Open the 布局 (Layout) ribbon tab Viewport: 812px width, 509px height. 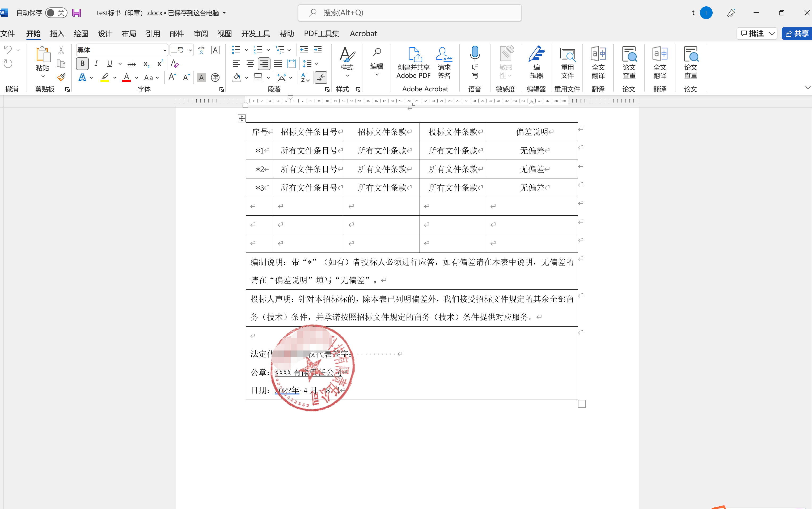coord(129,34)
